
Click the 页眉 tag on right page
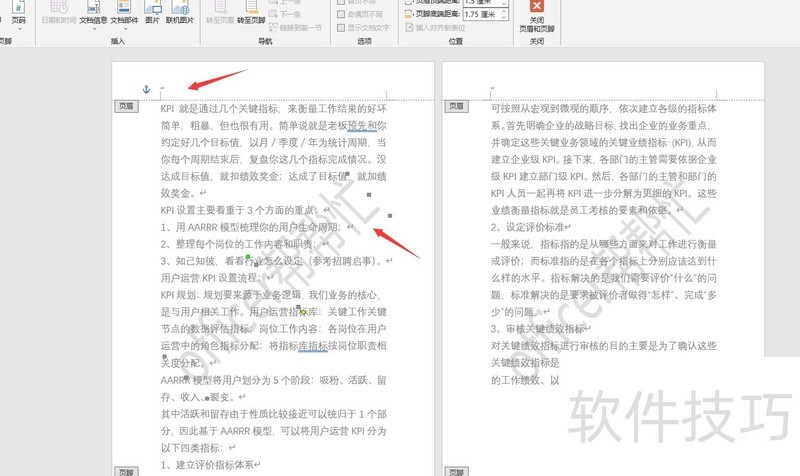(456, 105)
